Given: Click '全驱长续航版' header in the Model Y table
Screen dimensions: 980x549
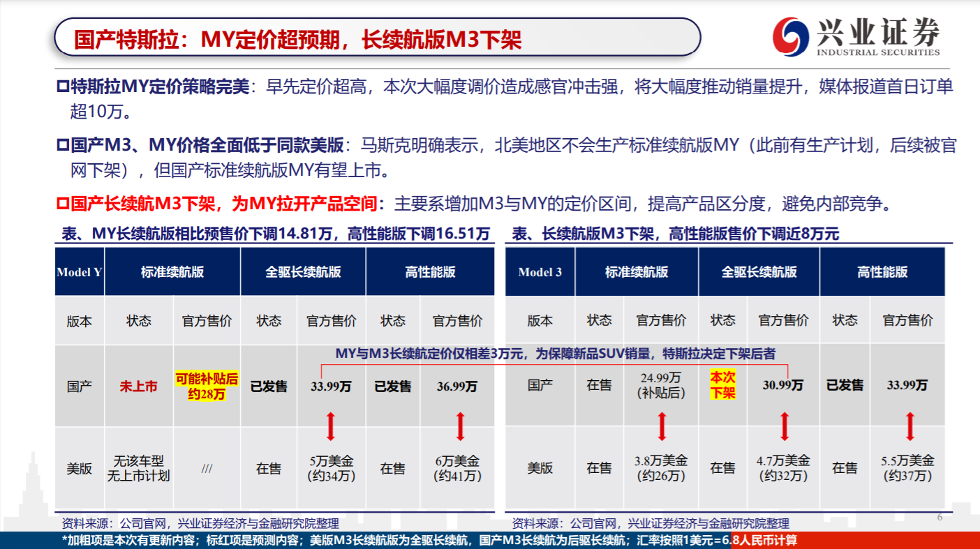Looking at the screenshot, I should (x=303, y=272).
